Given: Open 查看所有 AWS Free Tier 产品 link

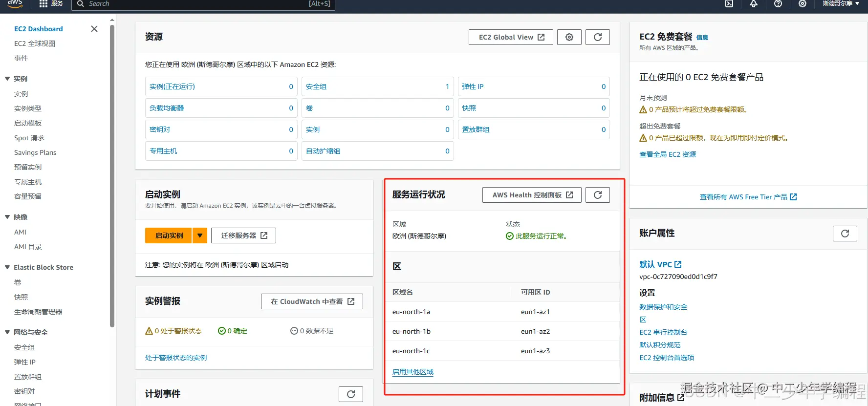Looking at the screenshot, I should pyautogui.click(x=748, y=197).
